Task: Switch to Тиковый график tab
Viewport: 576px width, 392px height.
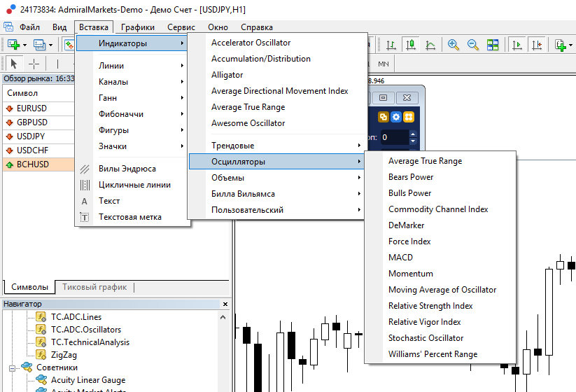Action: (x=94, y=287)
